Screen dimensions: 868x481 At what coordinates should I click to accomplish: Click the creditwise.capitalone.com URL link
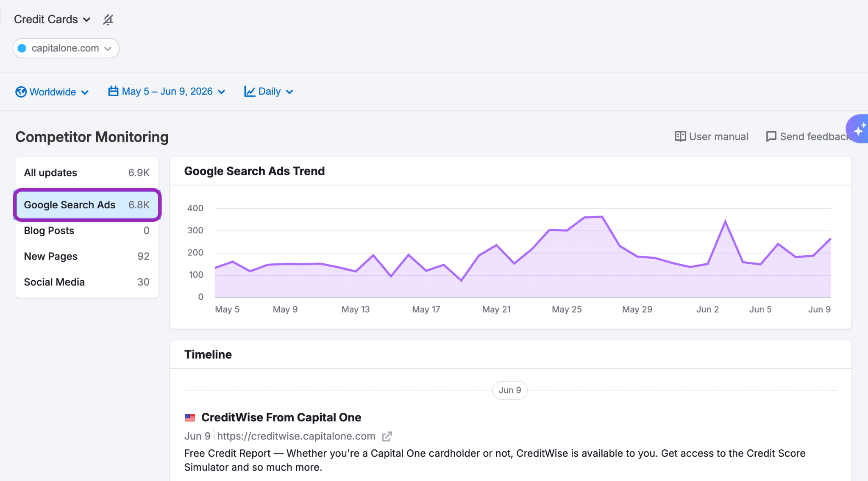coord(296,436)
